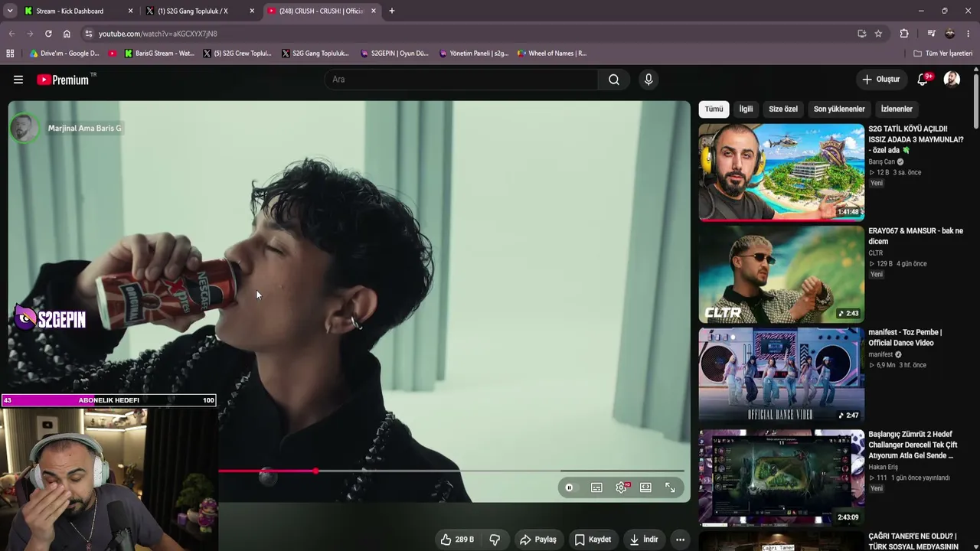Open the S2GEPIN | Oyun Dü... bookmark
This screenshot has width=980, height=551.
click(394, 54)
